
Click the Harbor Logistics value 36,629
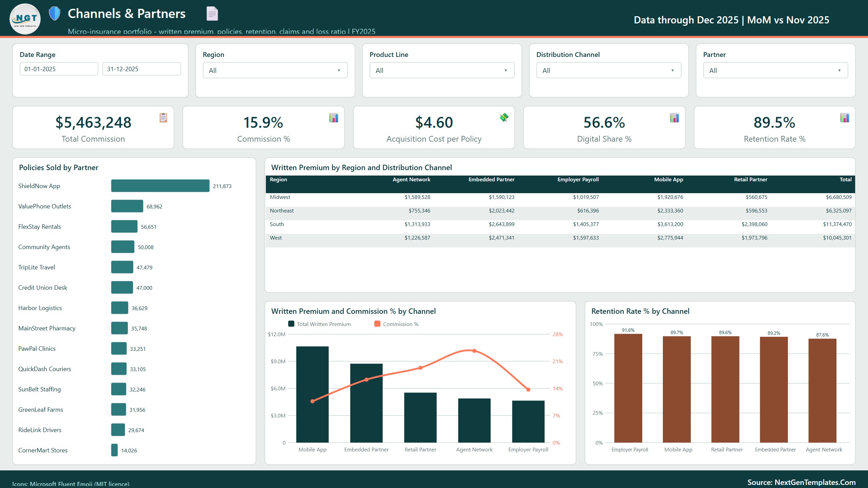point(139,308)
